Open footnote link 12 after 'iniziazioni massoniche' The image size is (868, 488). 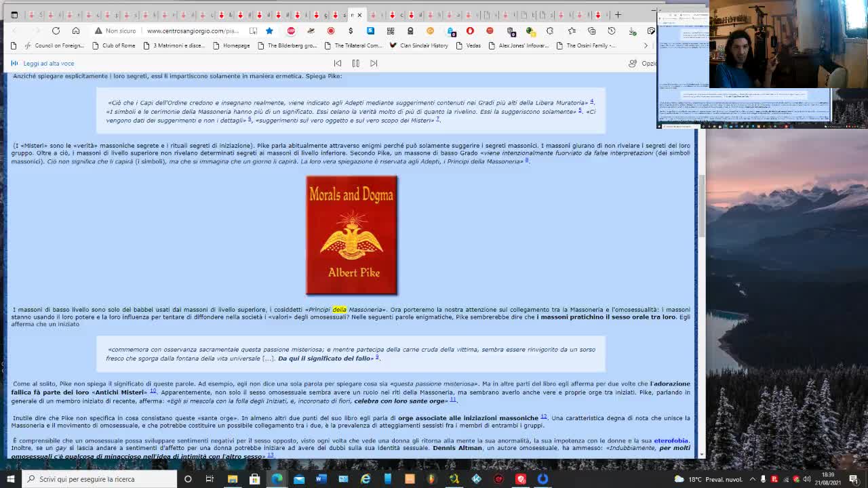tap(543, 417)
